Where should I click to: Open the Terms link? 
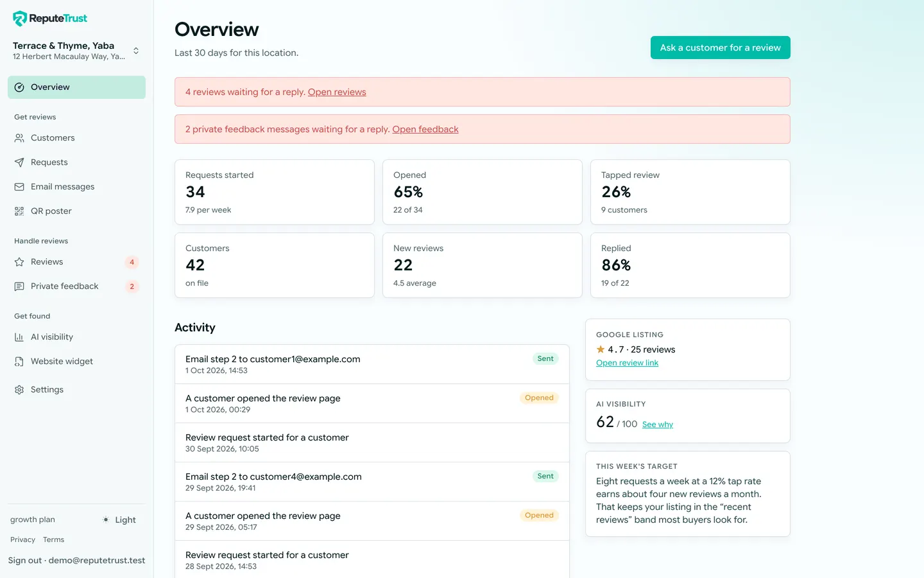coord(53,539)
